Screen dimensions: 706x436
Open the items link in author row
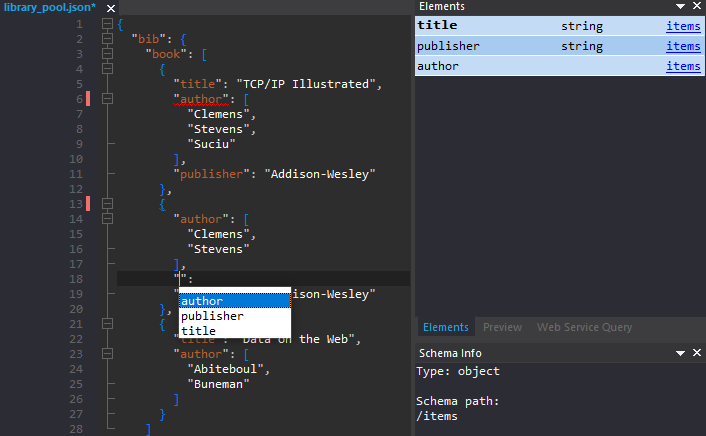tap(683, 66)
